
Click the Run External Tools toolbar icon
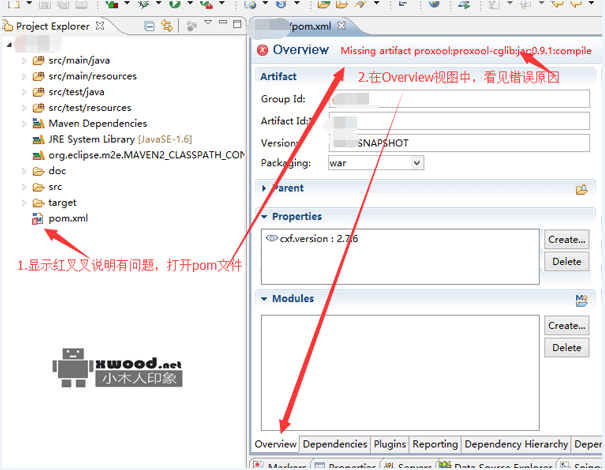pyautogui.click(x=207, y=4)
